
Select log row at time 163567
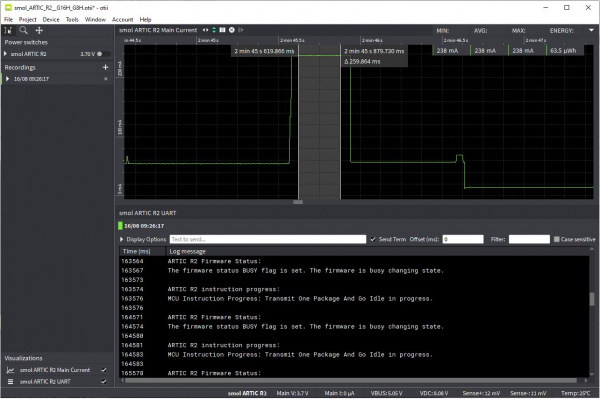pos(354,270)
